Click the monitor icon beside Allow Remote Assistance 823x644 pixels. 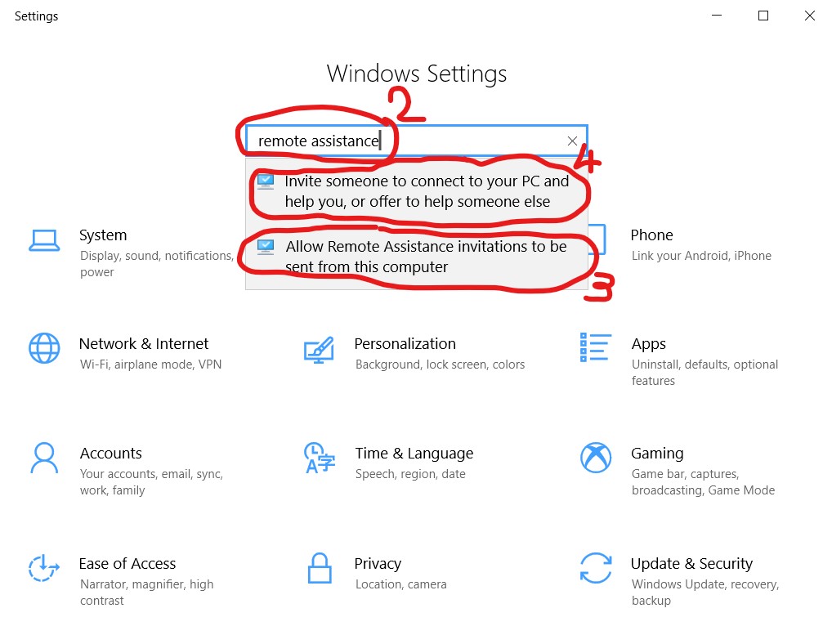tap(266, 246)
